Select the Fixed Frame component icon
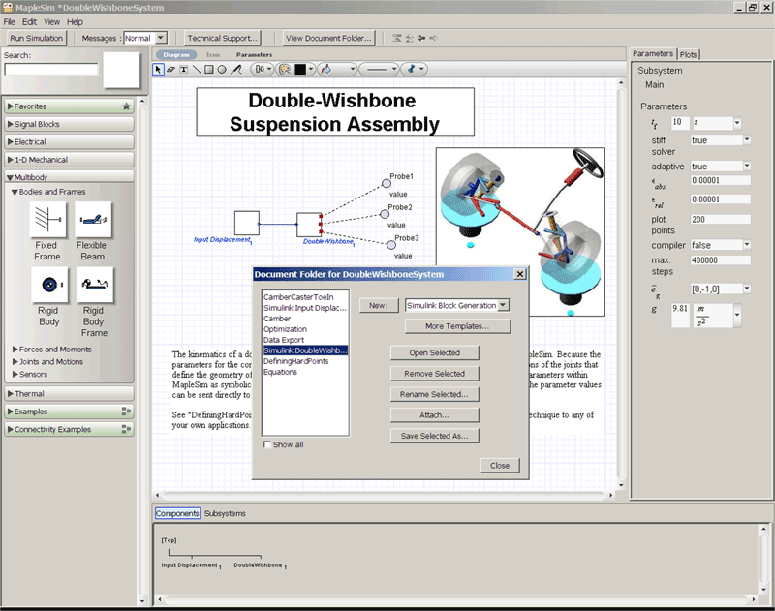This screenshot has height=611, width=775. pos(46,219)
